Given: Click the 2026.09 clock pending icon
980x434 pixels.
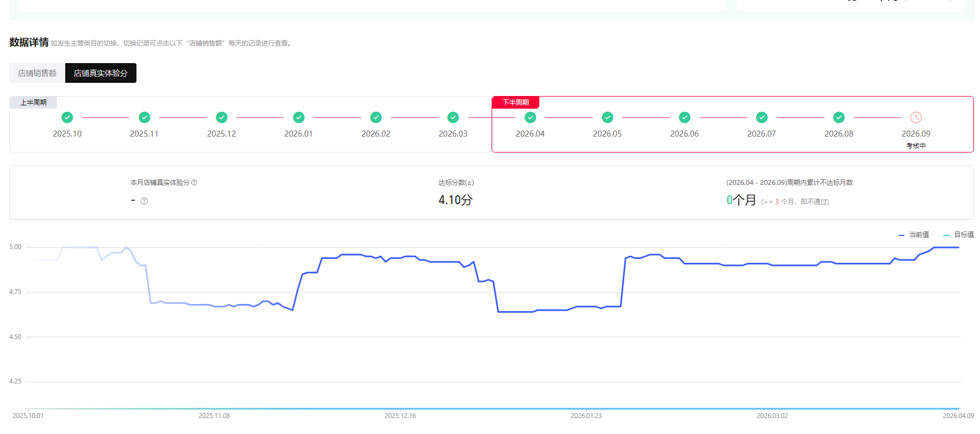Looking at the screenshot, I should click(916, 117).
